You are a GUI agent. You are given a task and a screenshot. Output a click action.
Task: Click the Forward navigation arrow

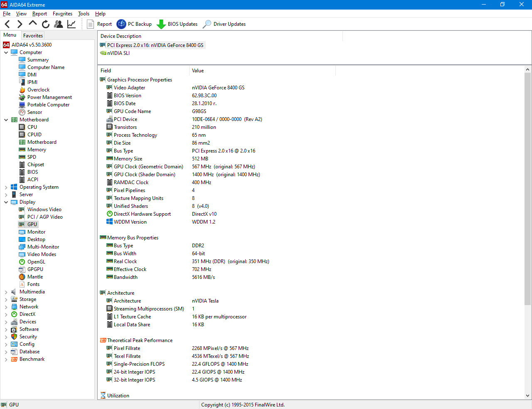20,24
